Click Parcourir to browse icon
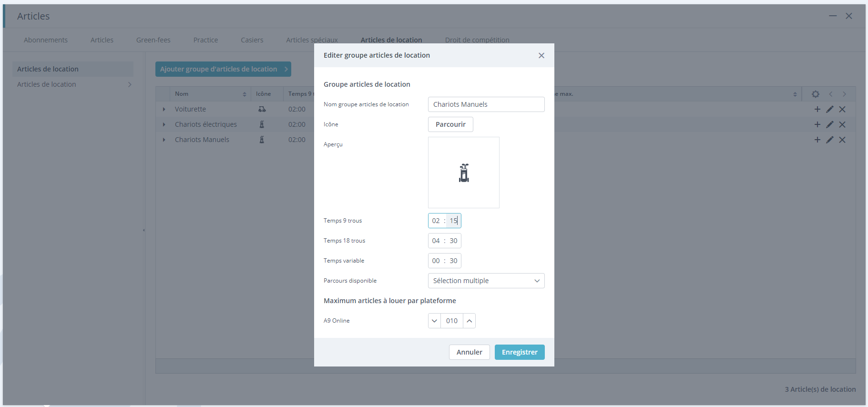The image size is (868, 407). click(x=450, y=124)
